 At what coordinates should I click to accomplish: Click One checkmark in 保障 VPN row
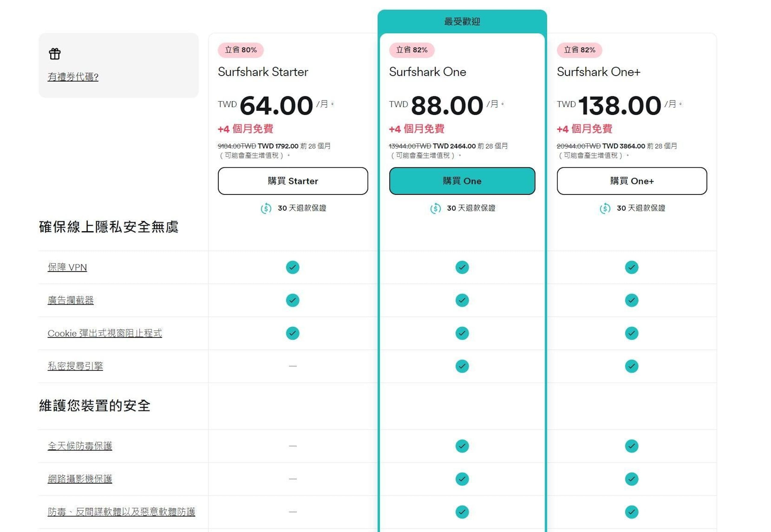point(462,267)
